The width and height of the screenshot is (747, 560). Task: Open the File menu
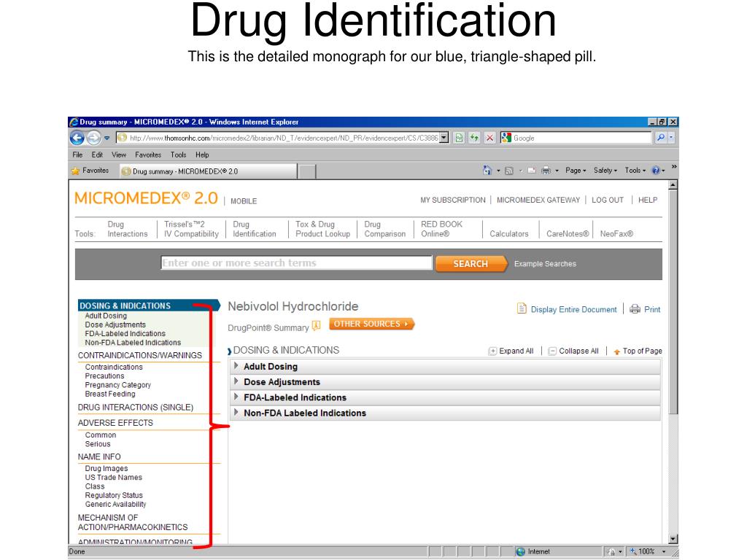(x=77, y=155)
